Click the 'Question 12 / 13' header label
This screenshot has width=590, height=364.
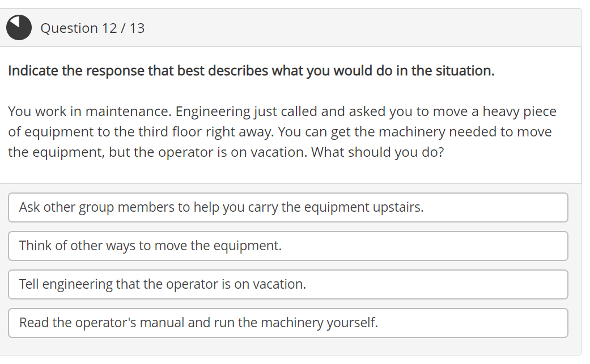coord(92,28)
